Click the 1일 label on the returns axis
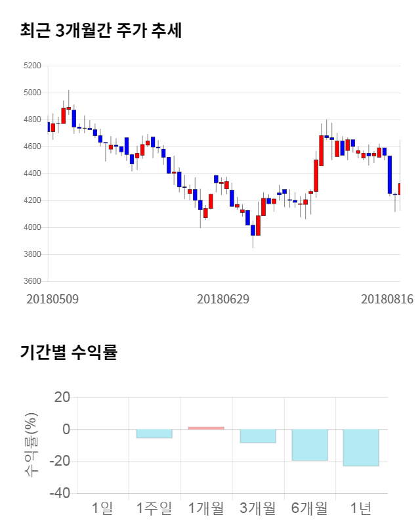420x532 pixels. pos(102,508)
